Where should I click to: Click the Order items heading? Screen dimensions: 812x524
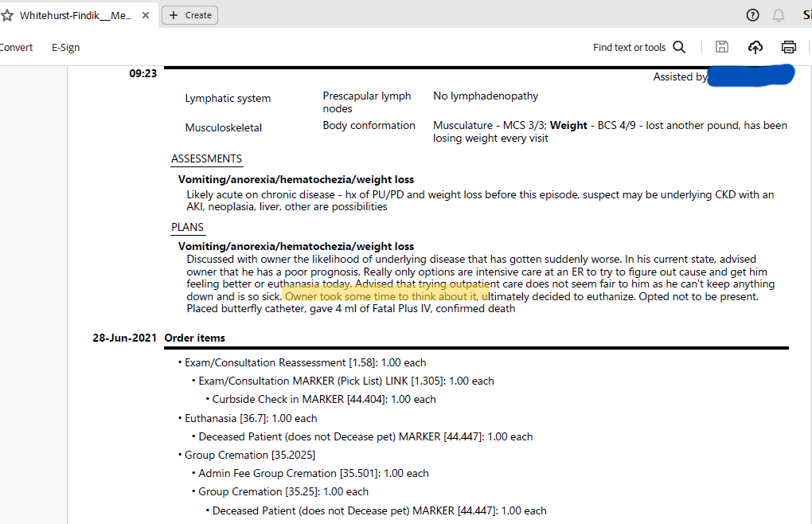point(194,338)
